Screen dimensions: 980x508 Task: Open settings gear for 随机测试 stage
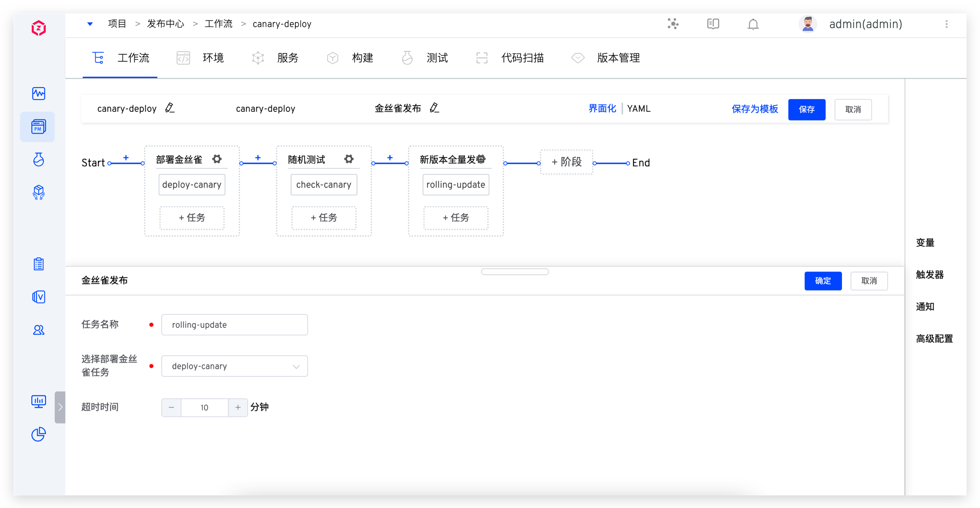click(349, 159)
